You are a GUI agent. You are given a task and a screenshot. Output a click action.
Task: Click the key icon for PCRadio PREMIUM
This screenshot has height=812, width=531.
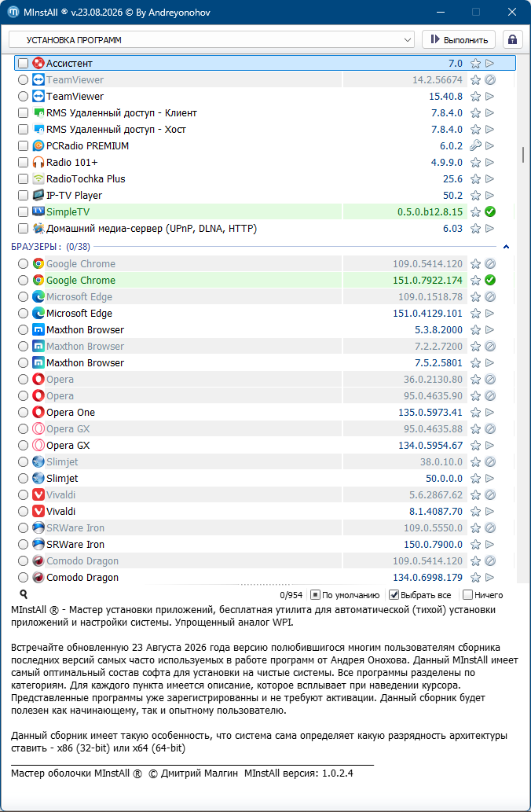(476, 146)
